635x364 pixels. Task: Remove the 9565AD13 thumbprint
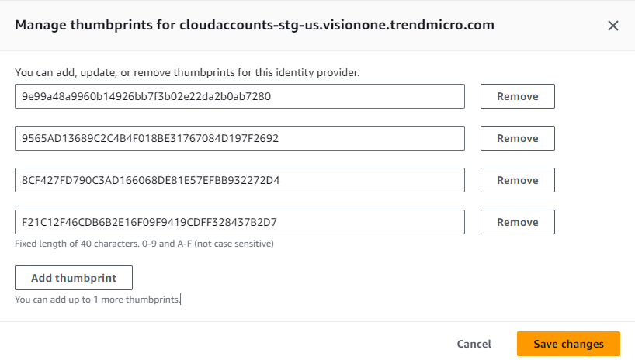pos(517,139)
